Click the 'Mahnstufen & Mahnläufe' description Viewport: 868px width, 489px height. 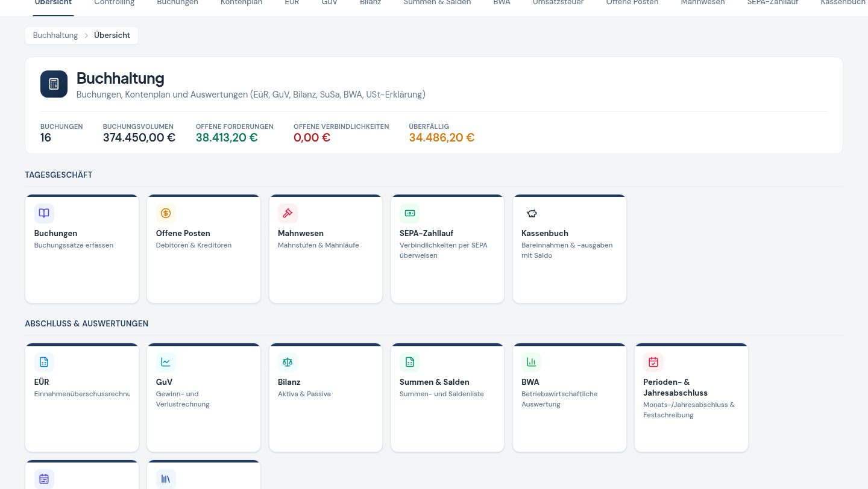tap(318, 245)
